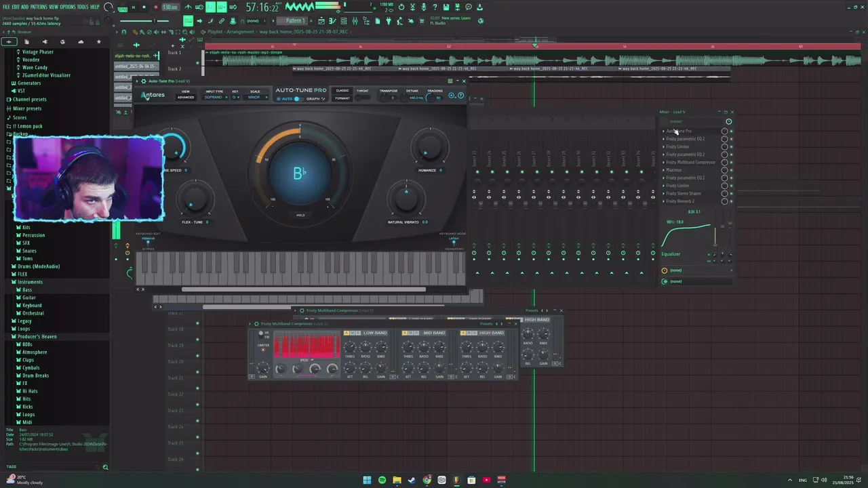
Task: Open the FILE menu
Action: [6, 7]
